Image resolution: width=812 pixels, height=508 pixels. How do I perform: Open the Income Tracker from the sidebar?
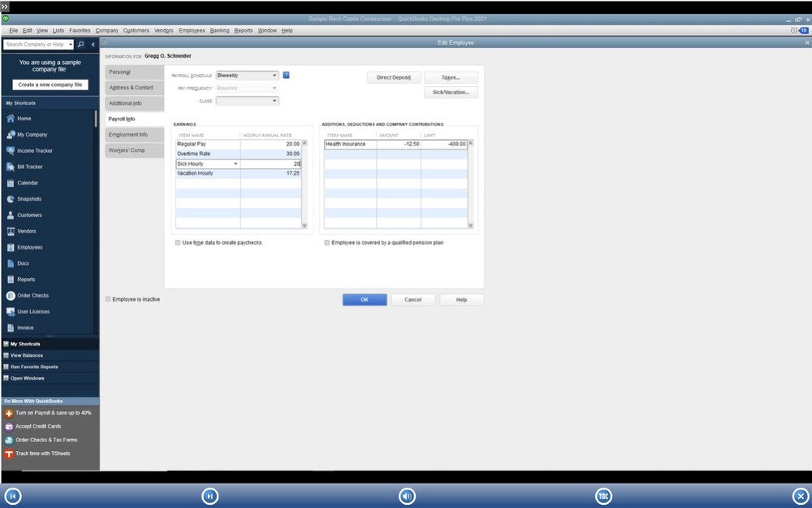[x=36, y=150]
